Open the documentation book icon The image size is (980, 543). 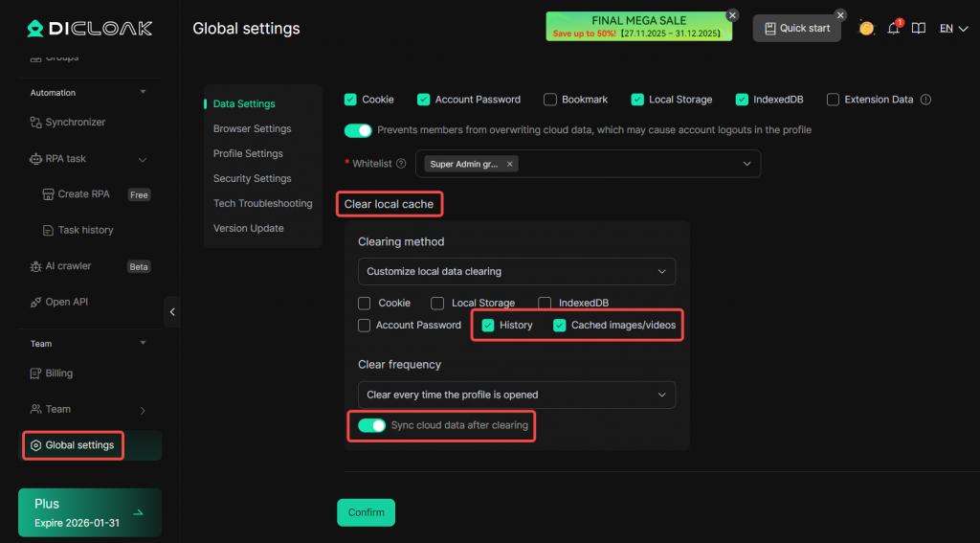click(919, 29)
